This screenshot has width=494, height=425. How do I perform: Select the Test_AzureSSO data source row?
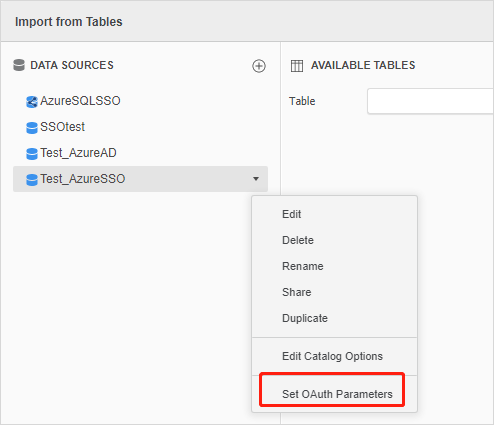[140, 179]
